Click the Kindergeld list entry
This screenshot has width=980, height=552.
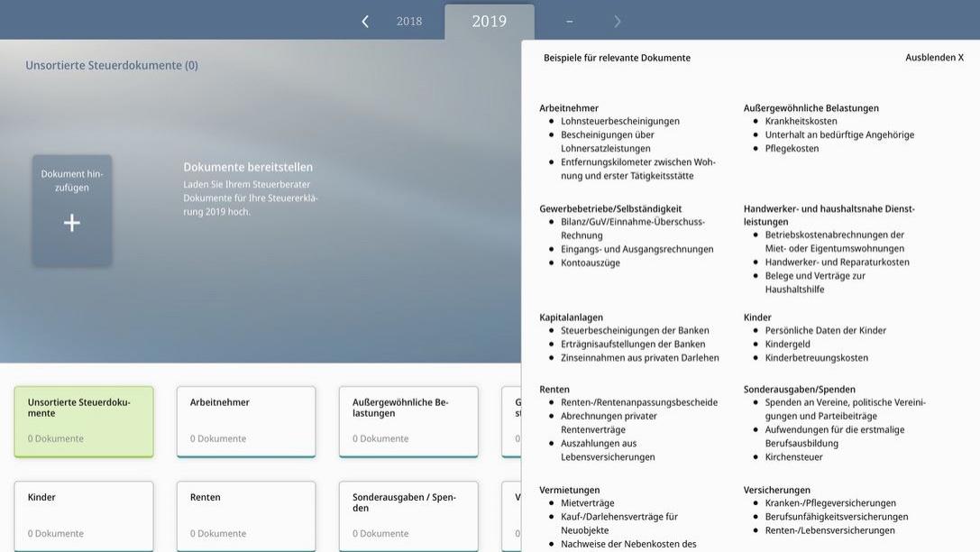click(x=787, y=345)
